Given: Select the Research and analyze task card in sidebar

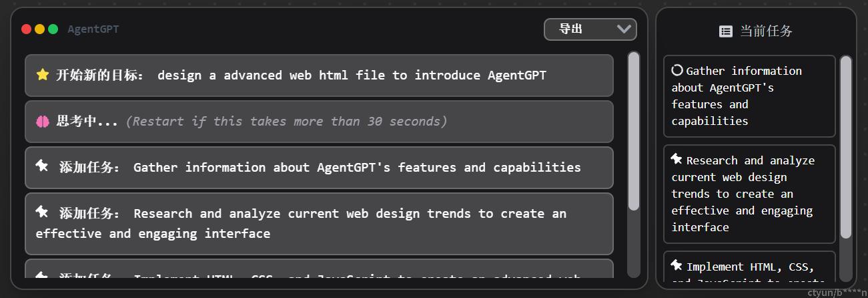Looking at the screenshot, I should [x=749, y=194].
